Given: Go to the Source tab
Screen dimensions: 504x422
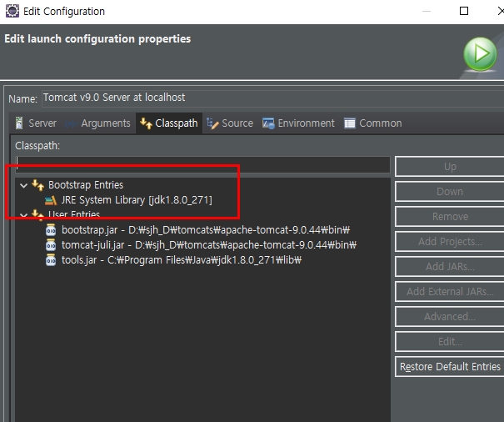Looking at the screenshot, I should point(230,123).
